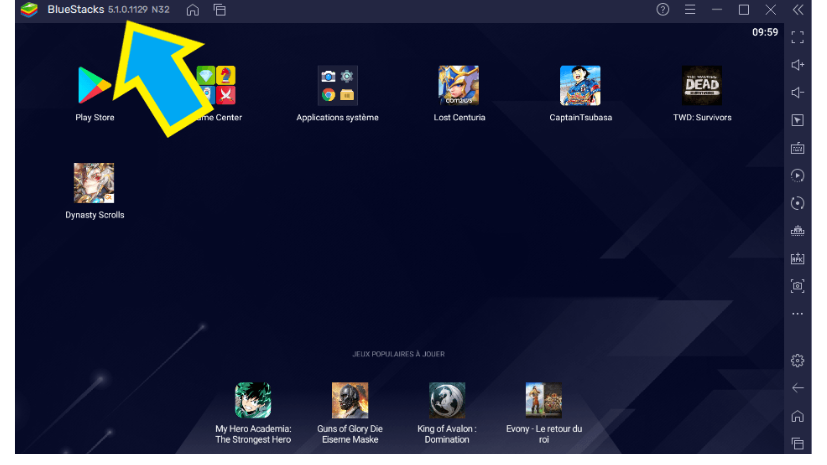
Task: Start TWD: Survivors
Action: click(701, 86)
